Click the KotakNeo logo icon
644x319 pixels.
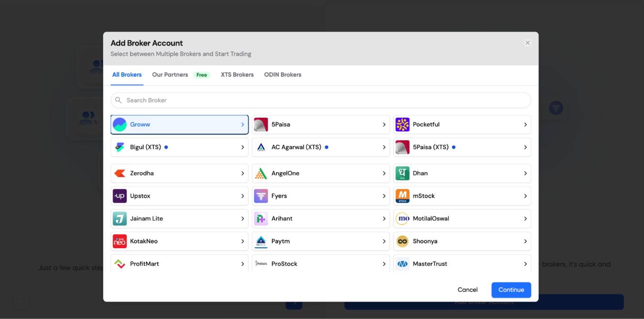(x=120, y=241)
